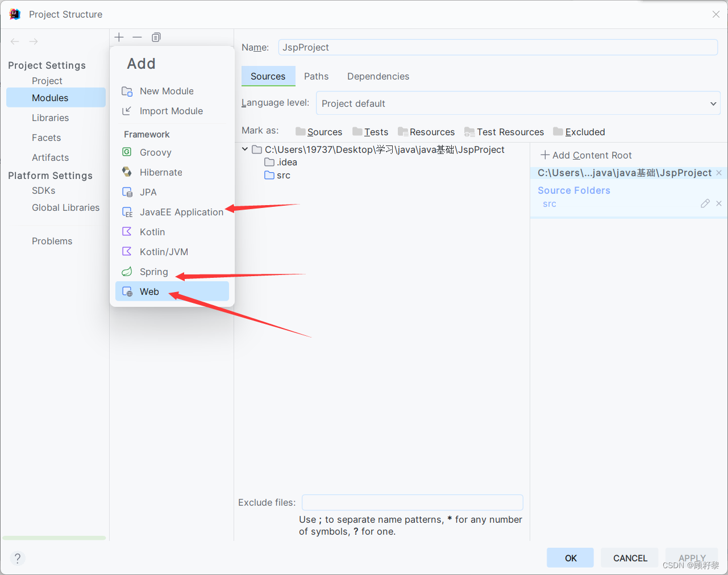Click the Hibernate framework icon
The height and width of the screenshot is (575, 728).
click(127, 172)
